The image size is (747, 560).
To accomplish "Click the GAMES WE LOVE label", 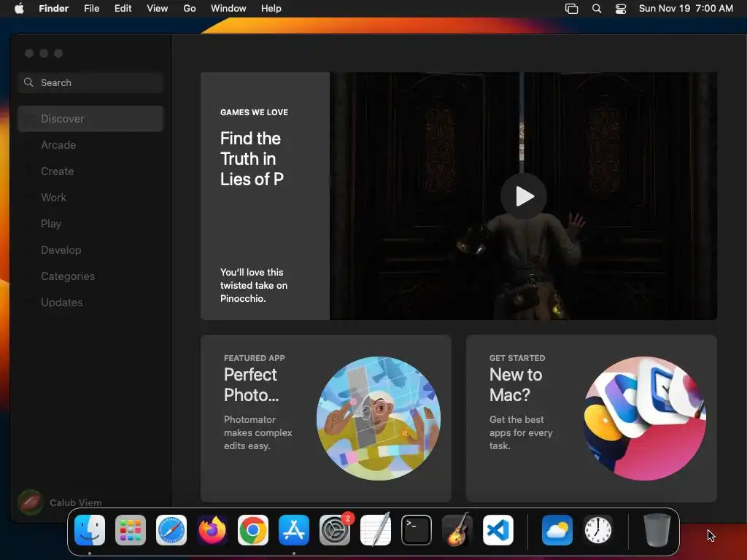I will [254, 112].
